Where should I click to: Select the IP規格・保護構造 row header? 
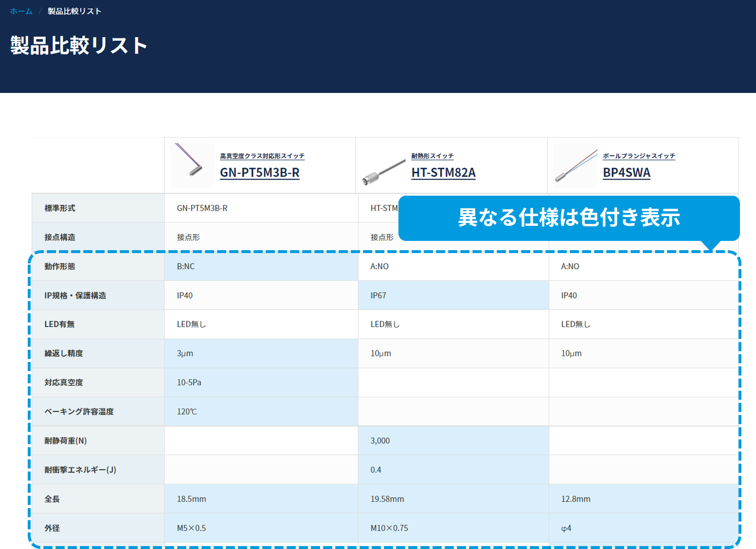pos(98,295)
